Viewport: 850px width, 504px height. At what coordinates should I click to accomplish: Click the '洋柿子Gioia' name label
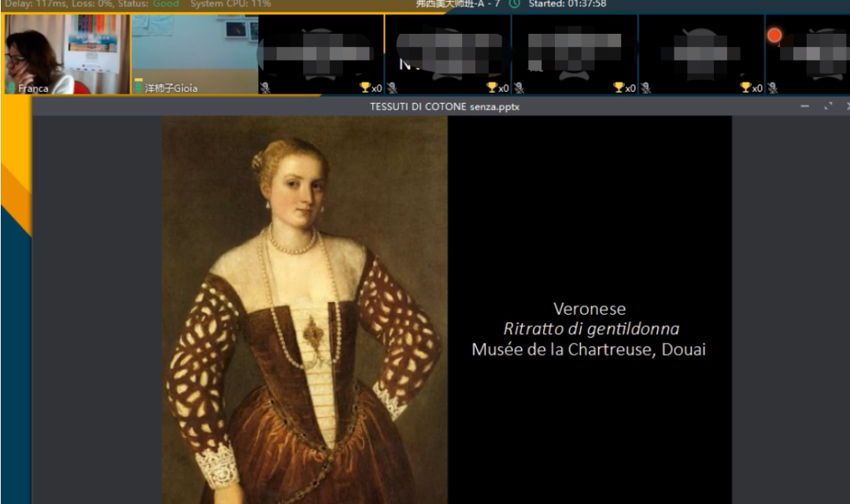coord(172,88)
